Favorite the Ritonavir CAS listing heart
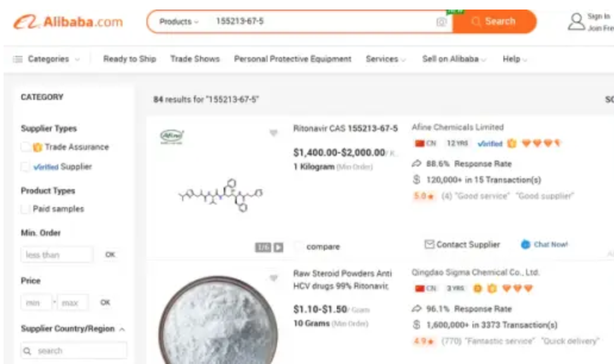614x364 pixels. tap(274, 133)
